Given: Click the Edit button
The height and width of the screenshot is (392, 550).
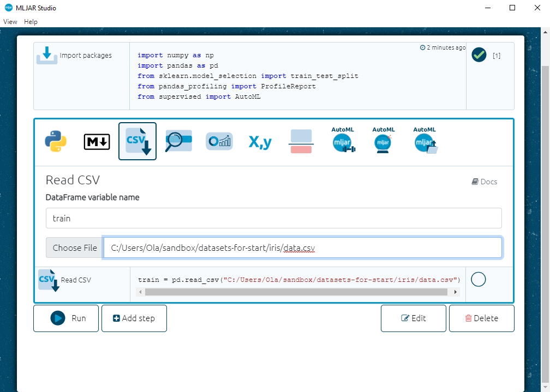Looking at the screenshot, I should tap(414, 318).
